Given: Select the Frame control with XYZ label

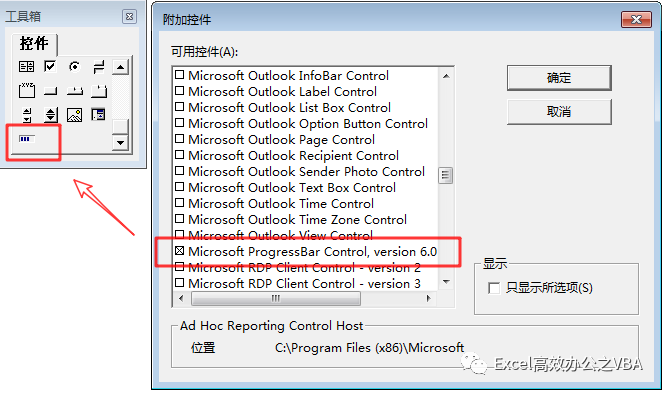Looking at the screenshot, I should (27, 90).
